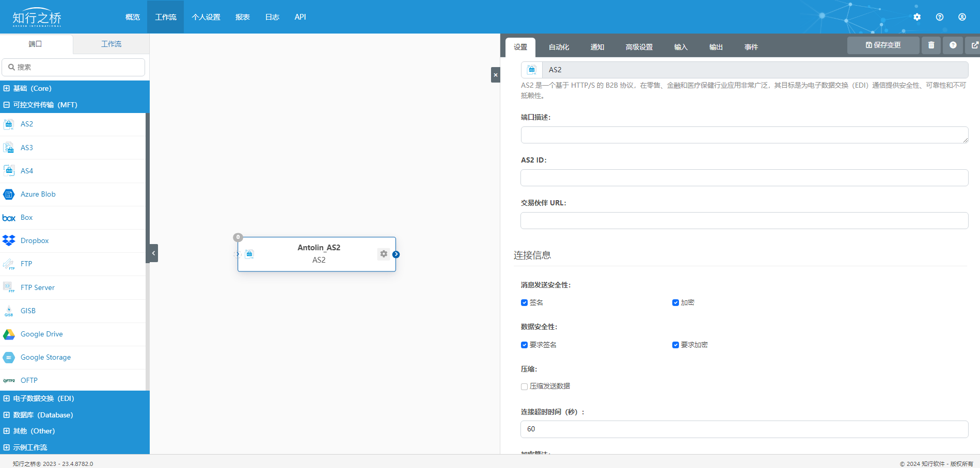Collapse the left sidebar with arrow handle
This screenshot has height=468, width=980.
click(153, 253)
